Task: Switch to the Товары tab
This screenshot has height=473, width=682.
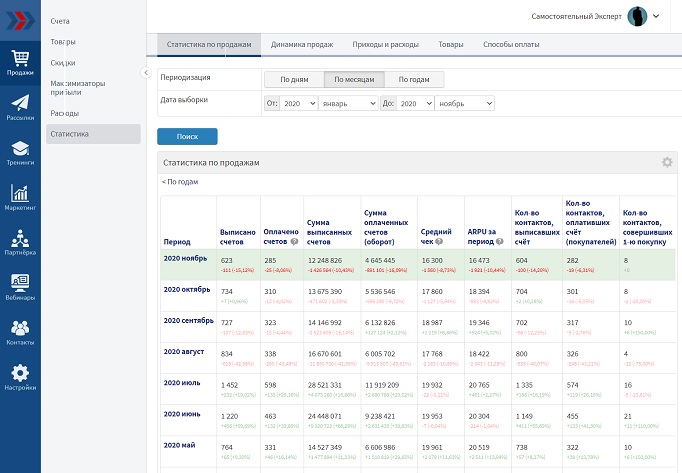Action: [x=451, y=44]
